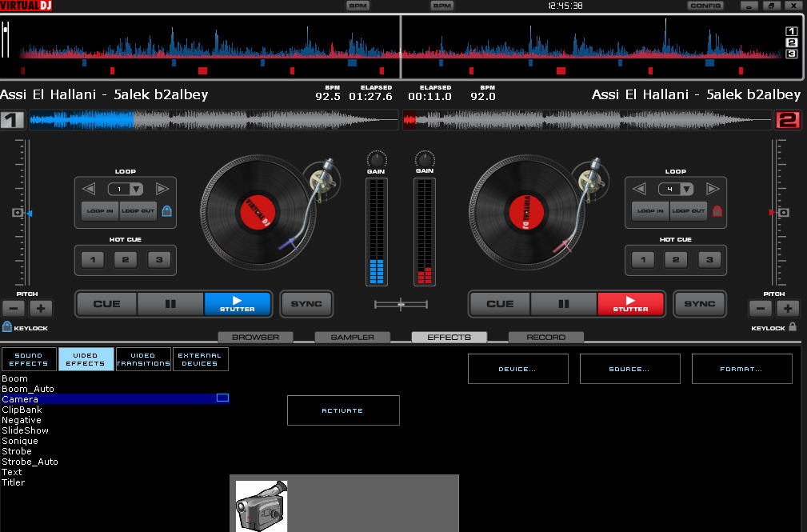807x532 pixels.
Task: Open the Browser tab
Action: point(255,338)
